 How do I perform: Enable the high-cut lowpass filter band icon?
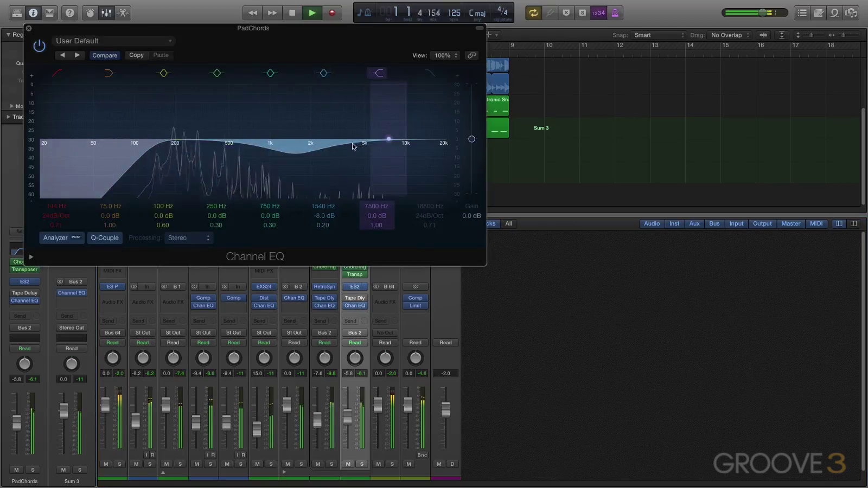tap(430, 73)
